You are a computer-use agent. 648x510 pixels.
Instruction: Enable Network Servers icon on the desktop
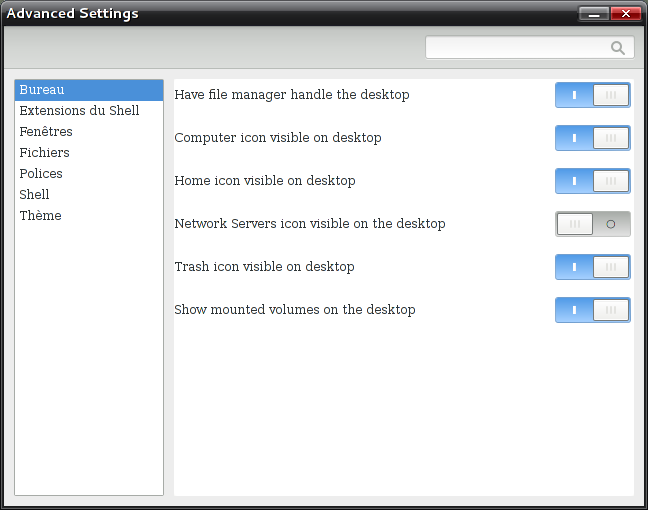[x=592, y=224]
